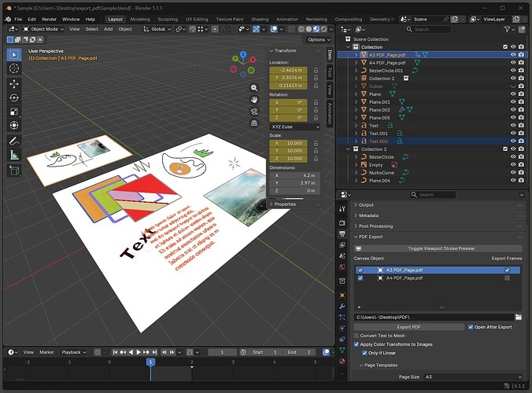This screenshot has height=393, width=532.
Task: Open the World properties tab icon
Action: [342, 267]
